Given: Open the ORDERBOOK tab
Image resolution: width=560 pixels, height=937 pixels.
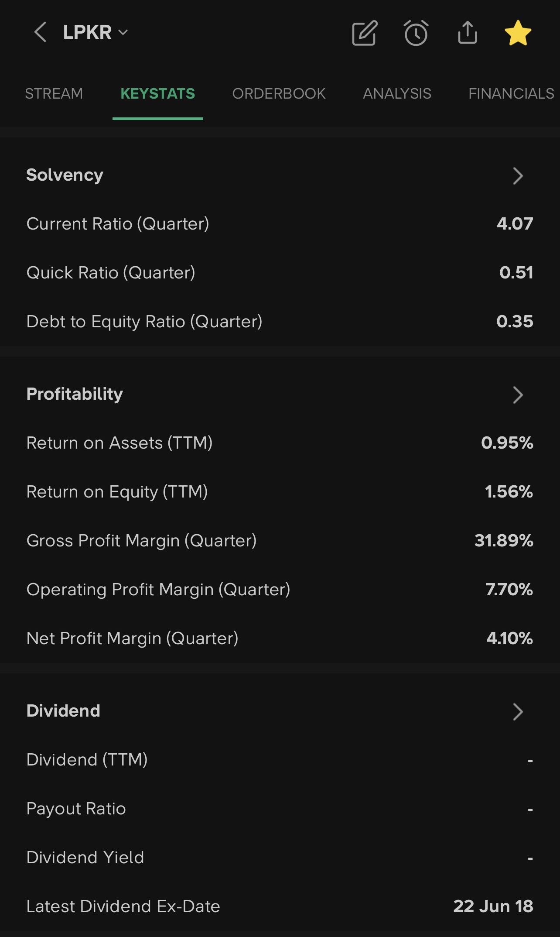Looking at the screenshot, I should coord(279,93).
